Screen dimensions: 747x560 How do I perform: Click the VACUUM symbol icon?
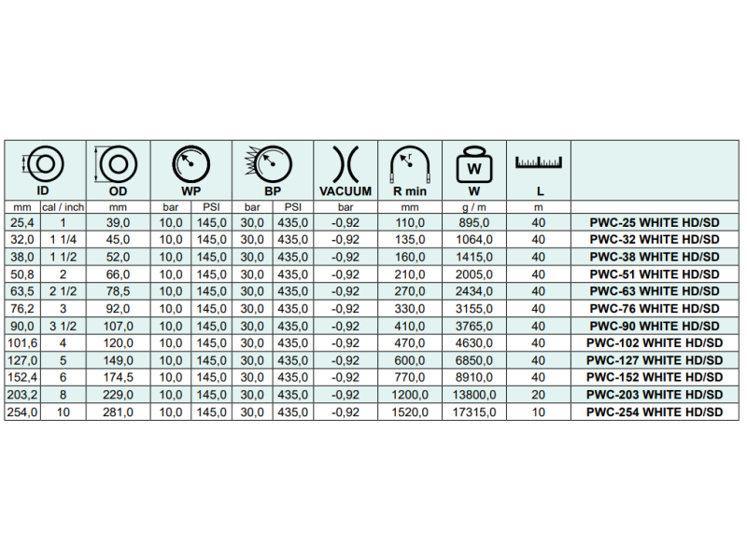pyautogui.click(x=345, y=165)
